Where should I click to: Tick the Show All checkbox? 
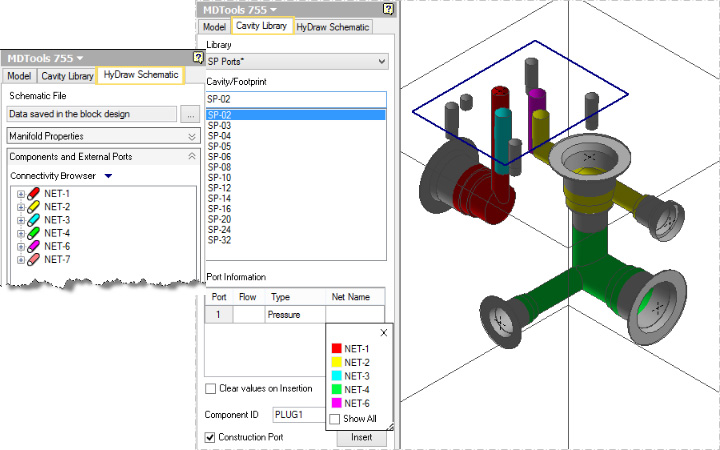click(335, 418)
